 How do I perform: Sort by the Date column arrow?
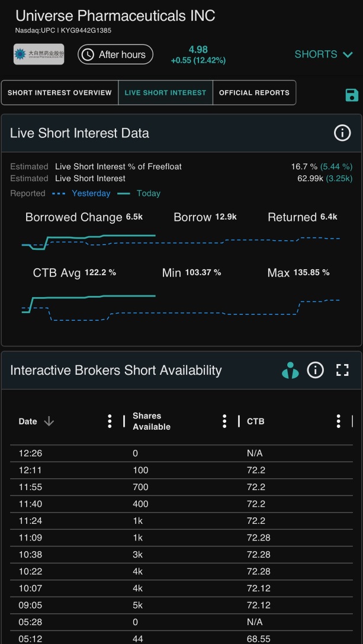(49, 421)
